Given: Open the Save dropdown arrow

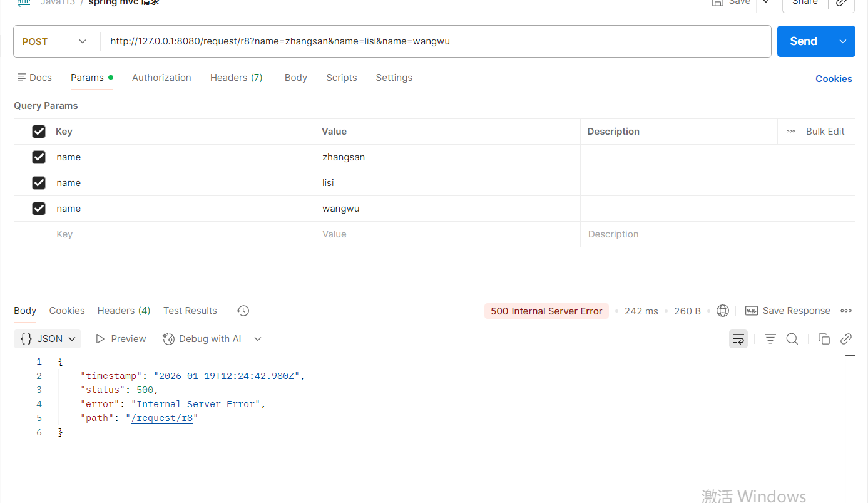Looking at the screenshot, I should point(766,3).
